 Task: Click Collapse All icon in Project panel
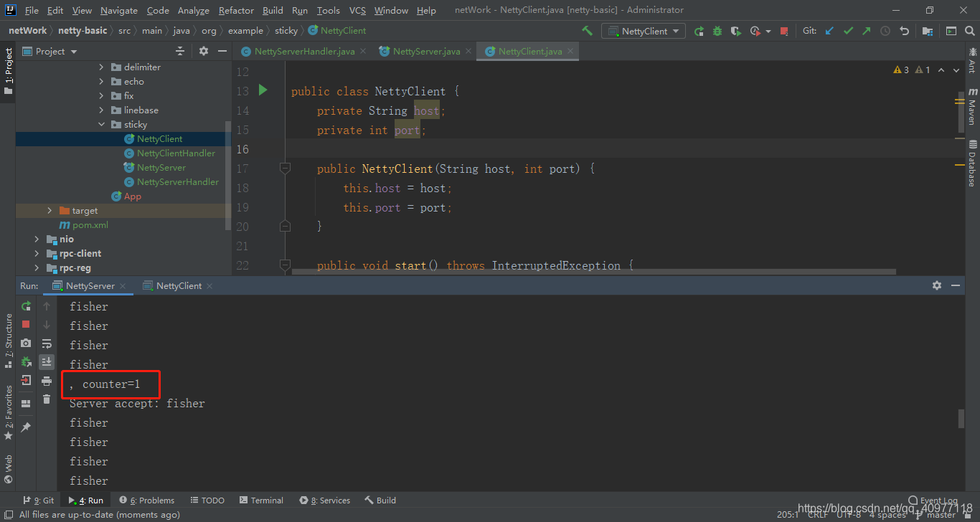coord(180,51)
